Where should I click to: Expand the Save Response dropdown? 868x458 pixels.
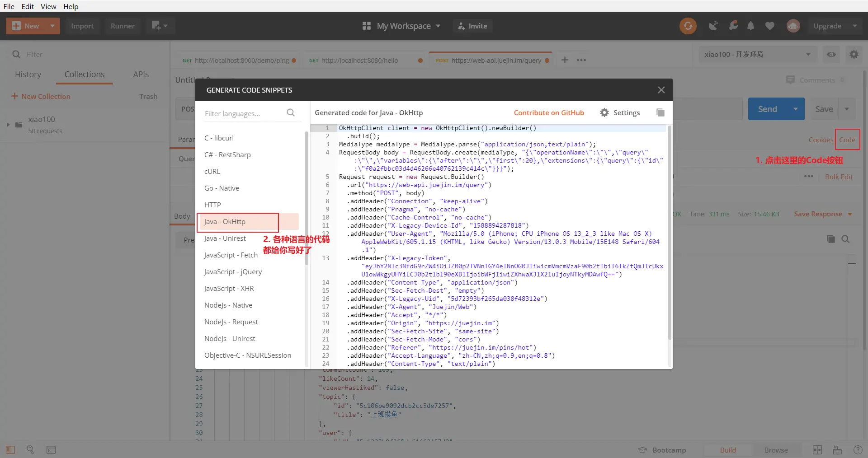coord(850,214)
